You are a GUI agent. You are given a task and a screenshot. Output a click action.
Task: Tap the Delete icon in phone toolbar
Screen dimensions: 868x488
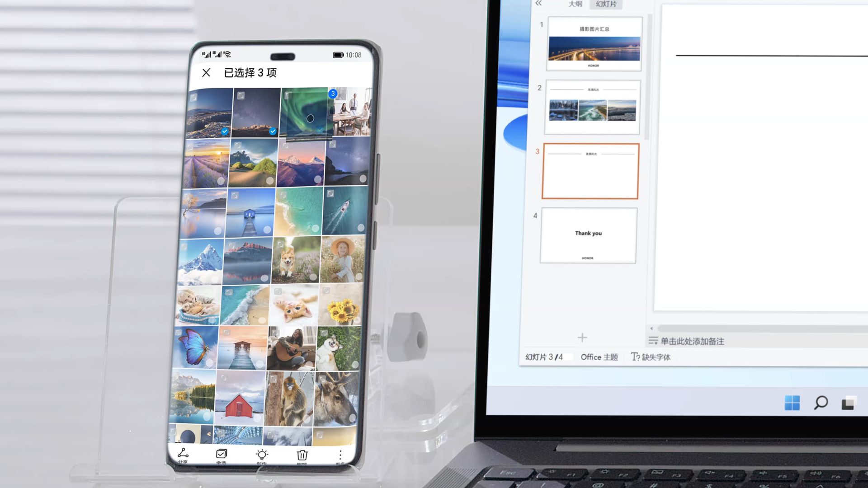pos(302,454)
